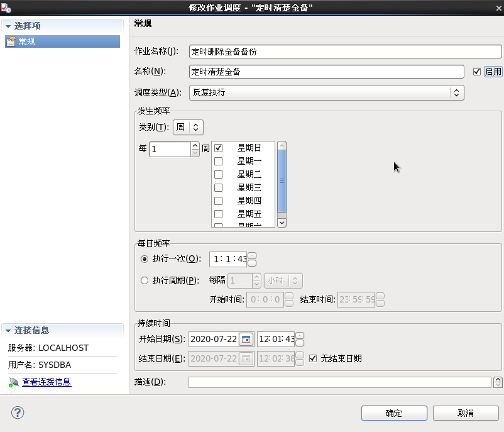Decrease the weekly interval spinner value
504x432 pixels.
pos(195,153)
